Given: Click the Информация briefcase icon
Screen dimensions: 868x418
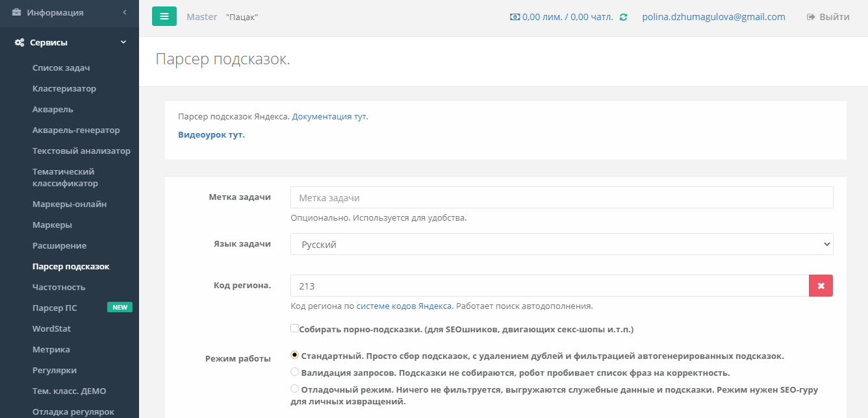Looking at the screenshot, I should point(17,12).
